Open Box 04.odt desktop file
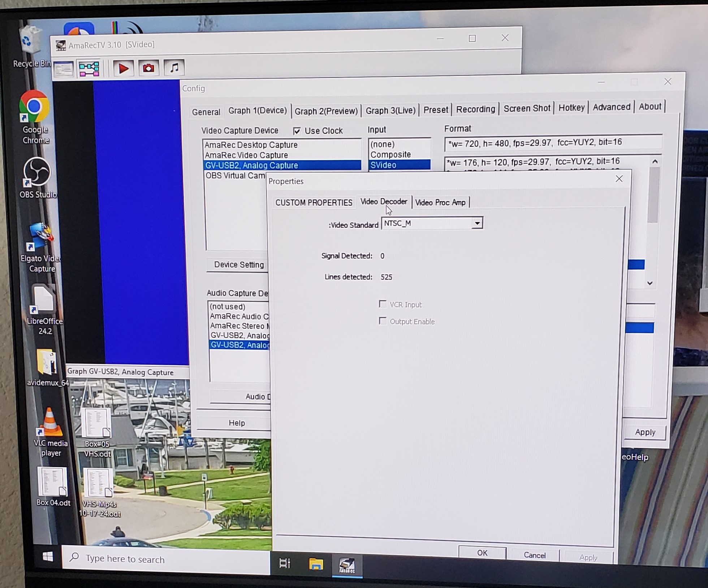Viewport: 708px width, 588px height. [x=53, y=486]
